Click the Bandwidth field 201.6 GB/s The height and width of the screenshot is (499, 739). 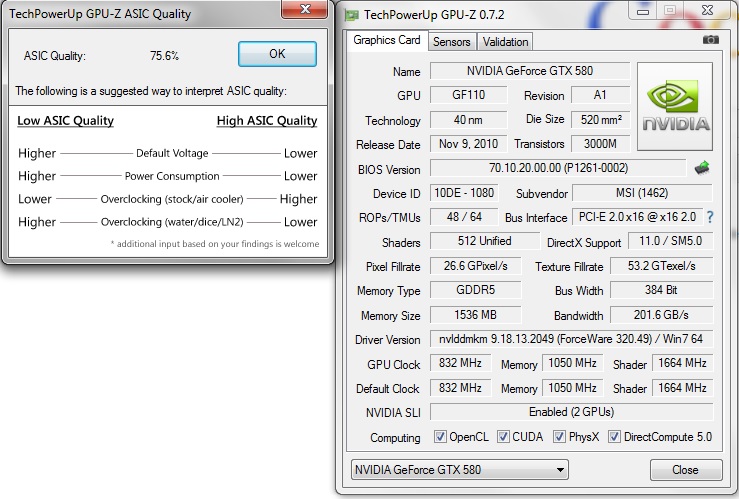tap(661, 315)
